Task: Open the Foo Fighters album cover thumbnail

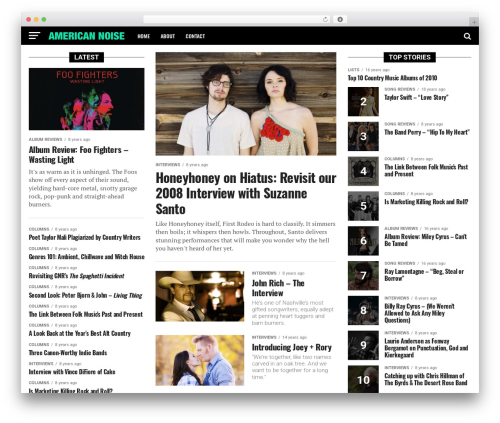Action: click(87, 99)
